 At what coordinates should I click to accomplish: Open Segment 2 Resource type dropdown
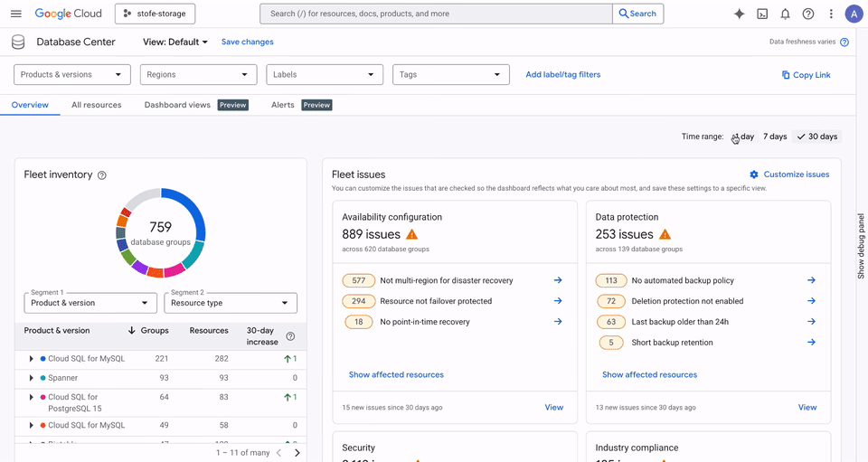231,303
